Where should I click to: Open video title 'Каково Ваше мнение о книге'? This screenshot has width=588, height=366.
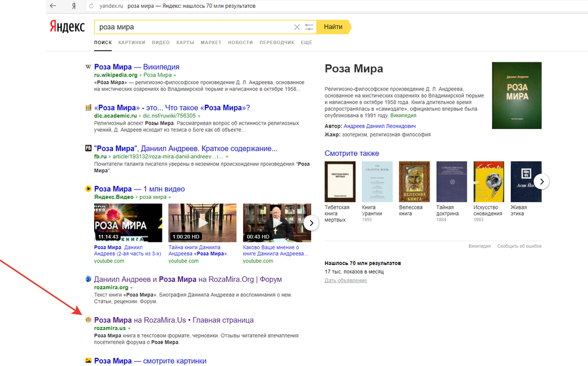coord(275,251)
